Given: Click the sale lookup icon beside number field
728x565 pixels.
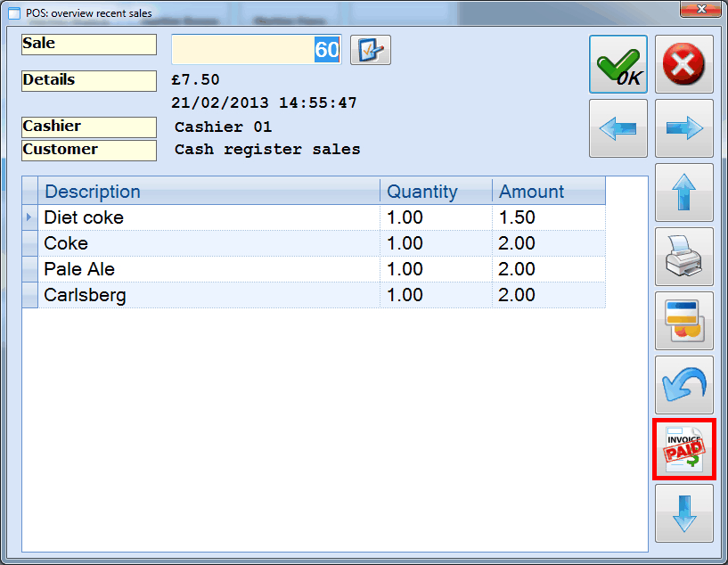Looking at the screenshot, I should [370, 50].
